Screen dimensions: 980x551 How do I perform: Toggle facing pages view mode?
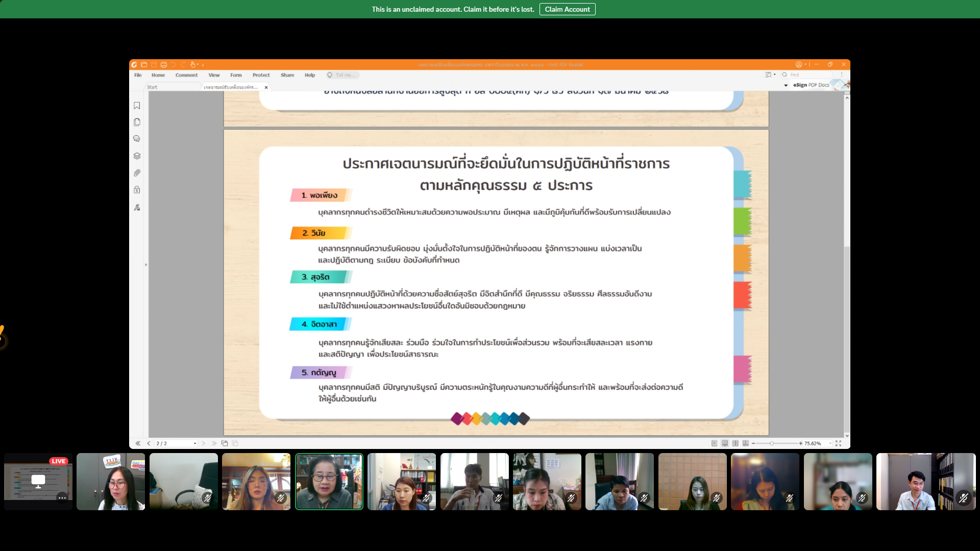pos(735,443)
